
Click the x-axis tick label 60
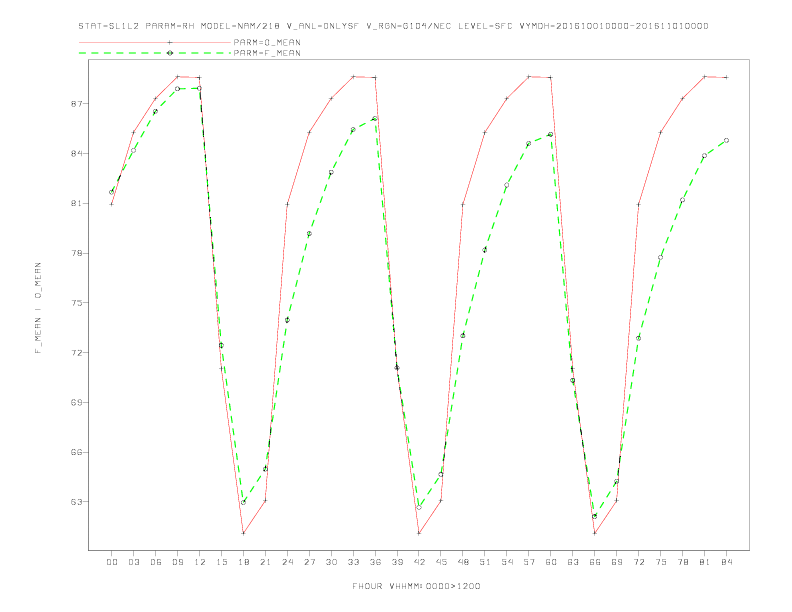pyautogui.click(x=551, y=562)
